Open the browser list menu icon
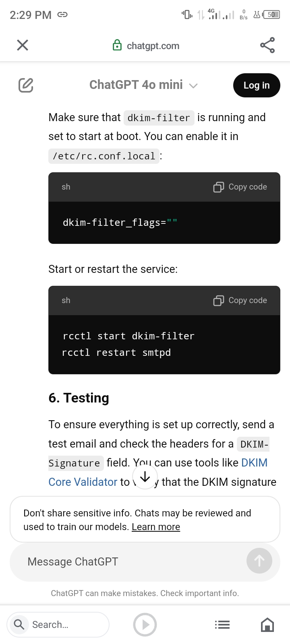Viewport: 290px width, 644px height. click(222, 625)
